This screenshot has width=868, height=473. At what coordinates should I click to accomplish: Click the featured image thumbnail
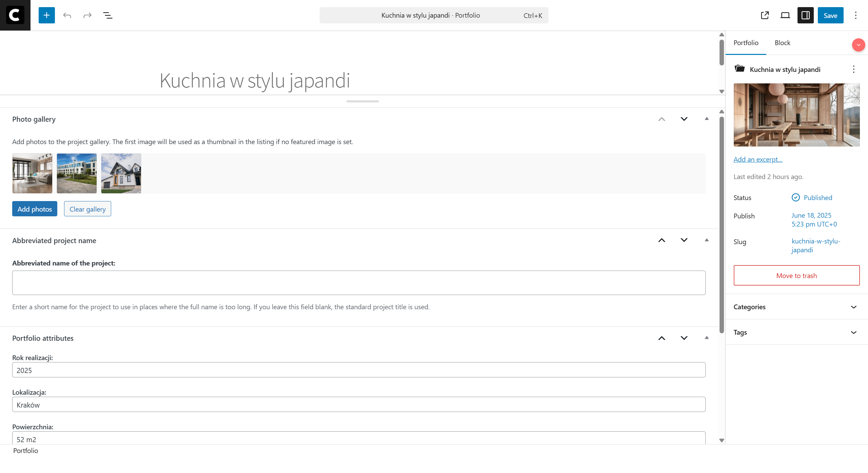[796, 115]
